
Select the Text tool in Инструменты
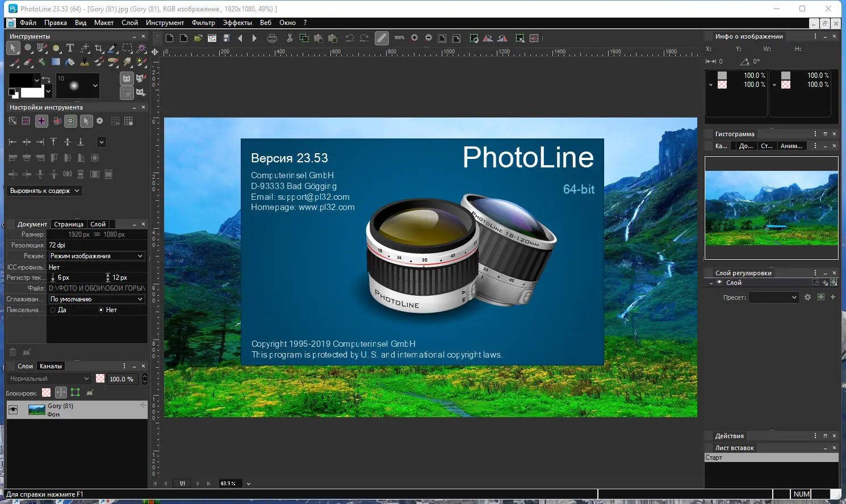[x=70, y=48]
